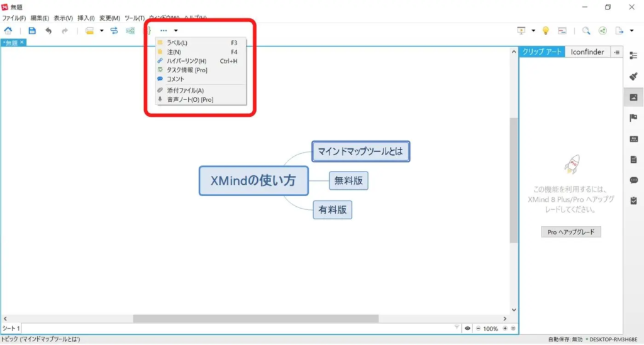Switch to the クリップ アート tab
Image resolution: width=644 pixels, height=345 pixels.
(x=541, y=52)
